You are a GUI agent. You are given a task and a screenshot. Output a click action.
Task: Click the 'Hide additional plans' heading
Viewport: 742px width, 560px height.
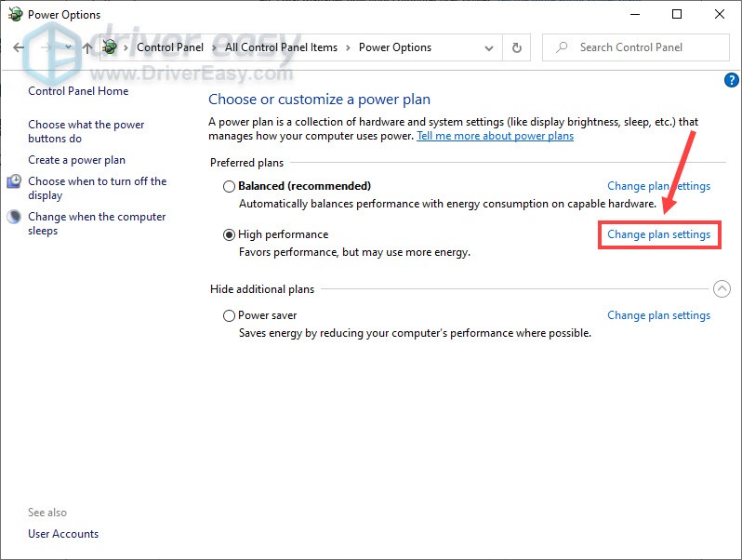[262, 288]
